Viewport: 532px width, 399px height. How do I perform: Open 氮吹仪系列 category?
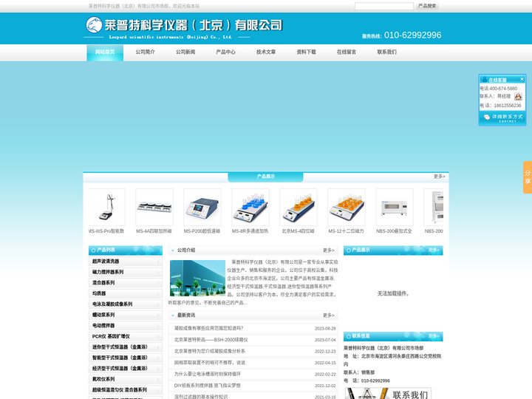tap(125, 379)
